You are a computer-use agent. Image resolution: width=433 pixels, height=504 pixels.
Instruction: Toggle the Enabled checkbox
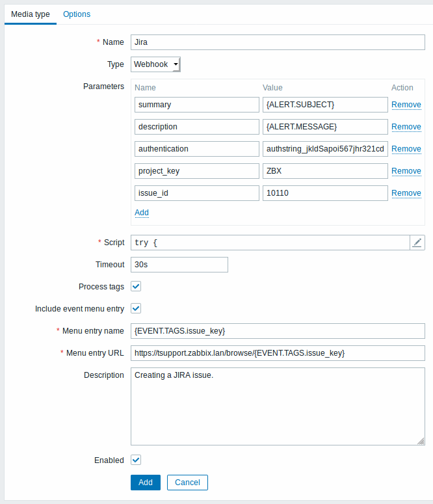pos(136,460)
